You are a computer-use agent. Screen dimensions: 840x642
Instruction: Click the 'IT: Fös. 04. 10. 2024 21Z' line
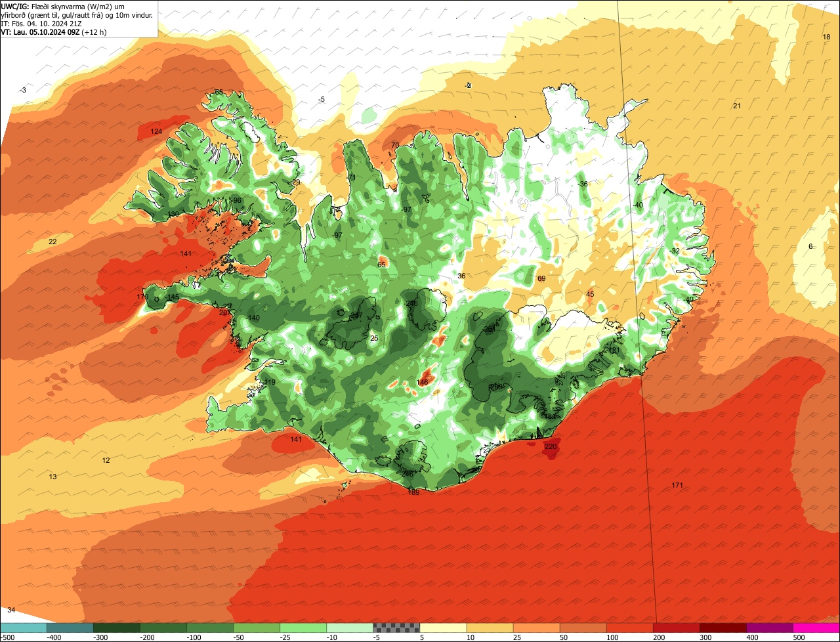[41, 23]
